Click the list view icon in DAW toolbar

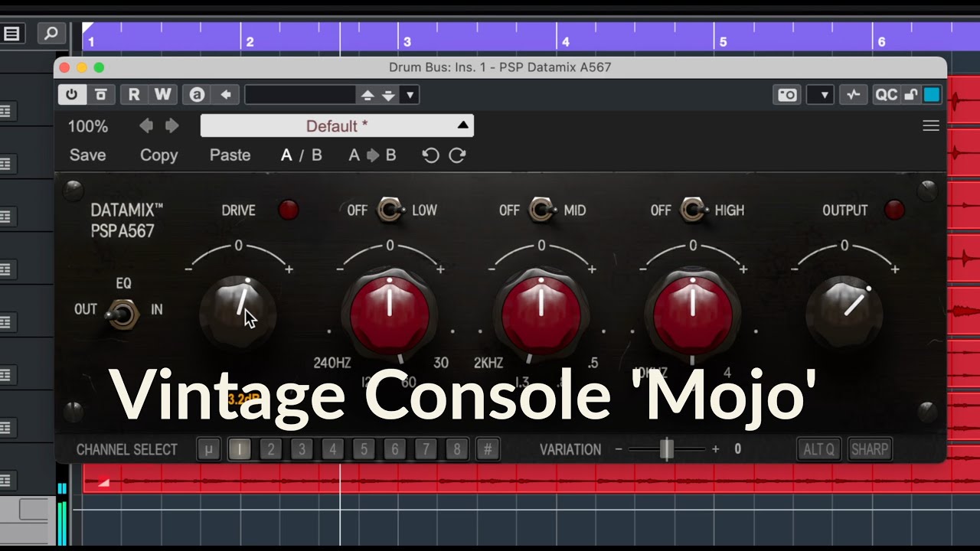(13, 34)
